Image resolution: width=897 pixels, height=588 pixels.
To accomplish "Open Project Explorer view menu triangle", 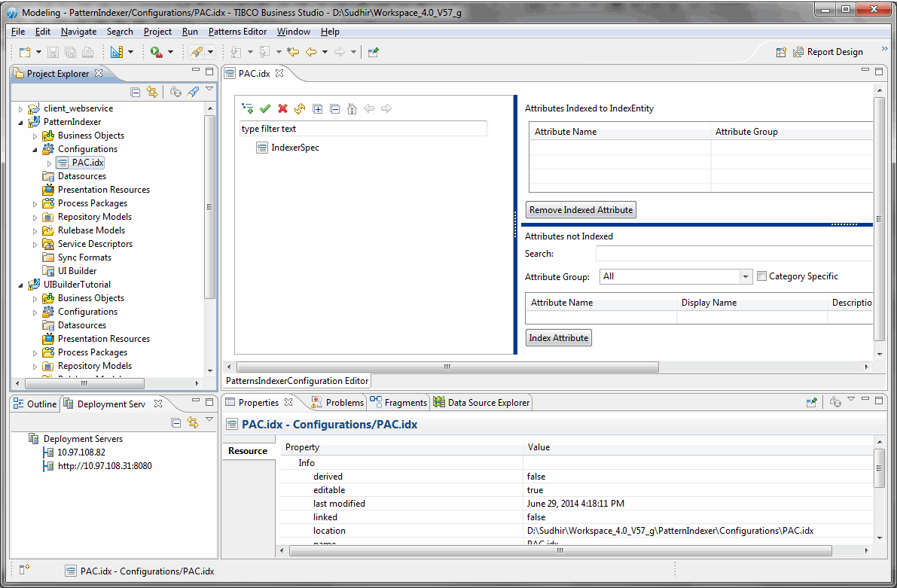I will [209, 90].
